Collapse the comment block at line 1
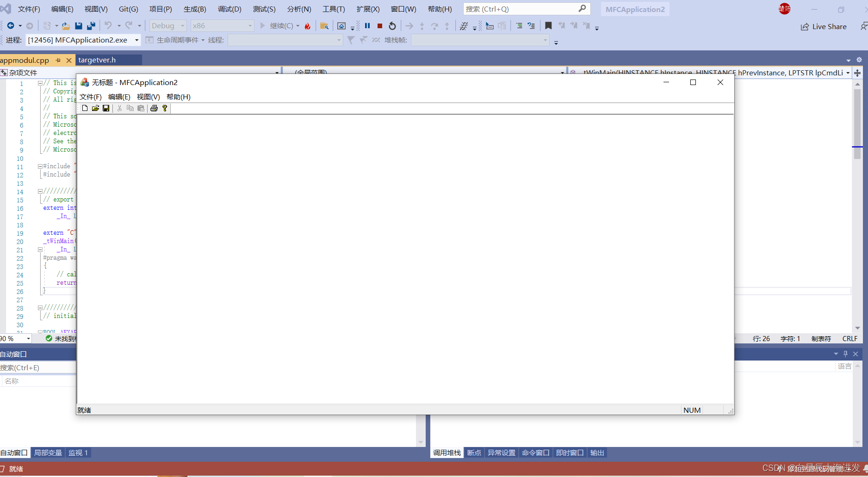Viewport: 868px width, 477px height. [40, 83]
